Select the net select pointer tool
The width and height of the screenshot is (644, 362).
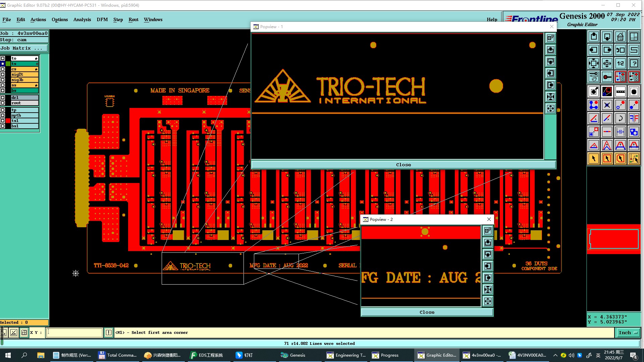(x=634, y=159)
